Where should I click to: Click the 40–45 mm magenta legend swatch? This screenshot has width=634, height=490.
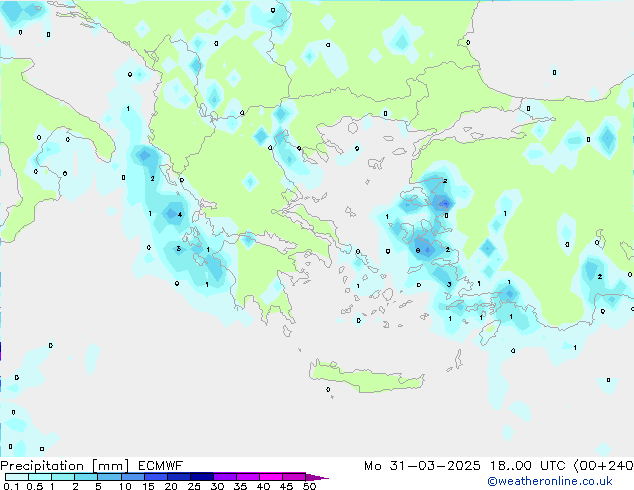(x=271, y=477)
